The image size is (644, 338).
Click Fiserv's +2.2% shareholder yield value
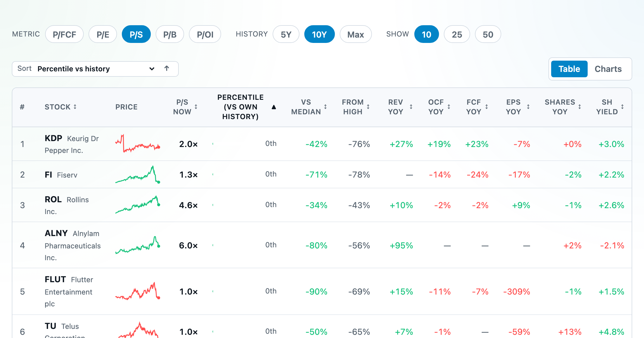click(x=611, y=175)
